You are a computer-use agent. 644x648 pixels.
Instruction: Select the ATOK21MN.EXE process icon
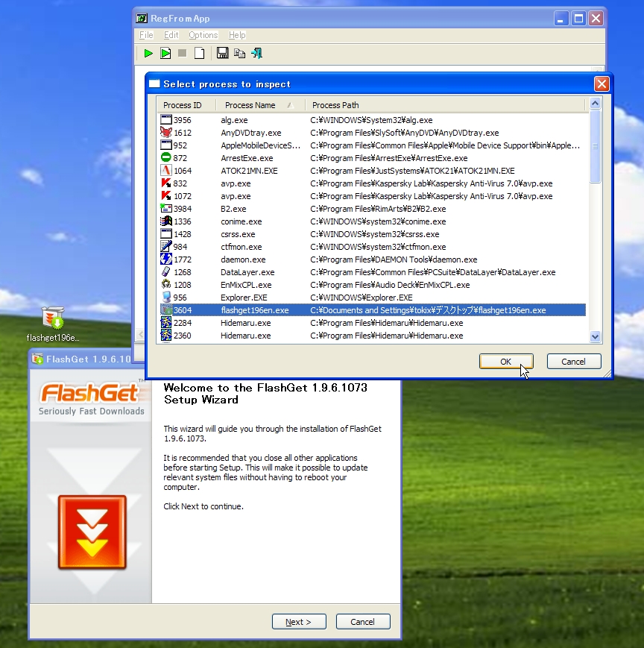click(166, 171)
